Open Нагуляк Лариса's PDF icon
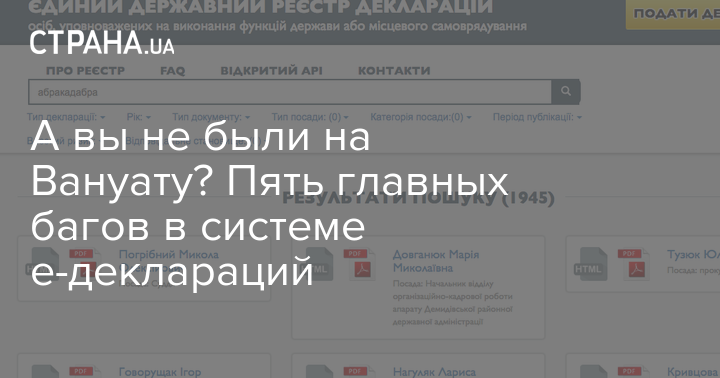 [x=359, y=372]
